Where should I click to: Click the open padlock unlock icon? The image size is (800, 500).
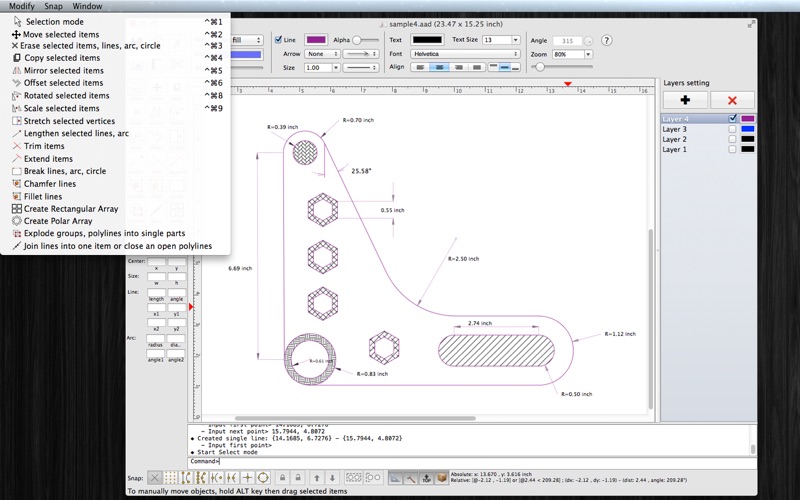298,478
